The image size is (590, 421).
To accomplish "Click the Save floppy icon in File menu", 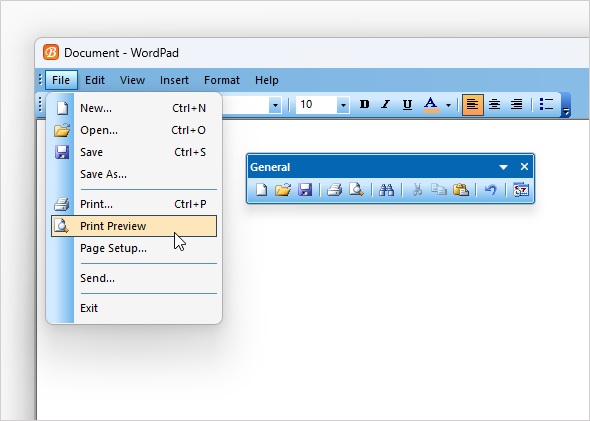I will click(x=62, y=152).
